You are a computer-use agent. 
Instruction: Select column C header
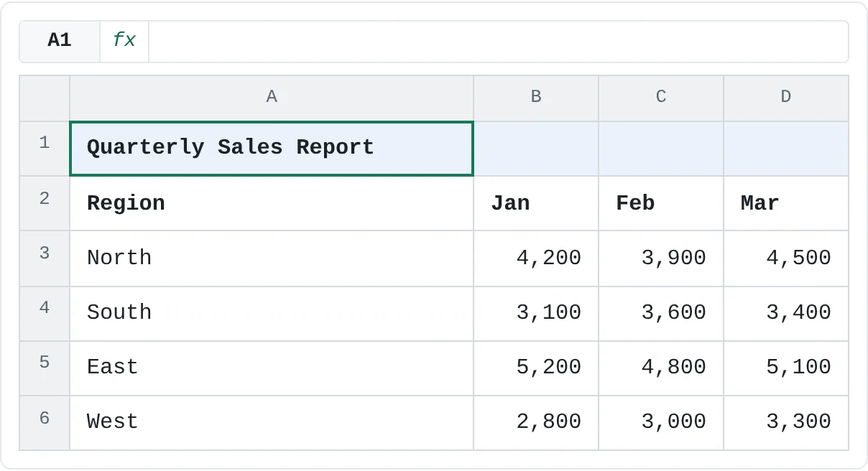coord(661,98)
